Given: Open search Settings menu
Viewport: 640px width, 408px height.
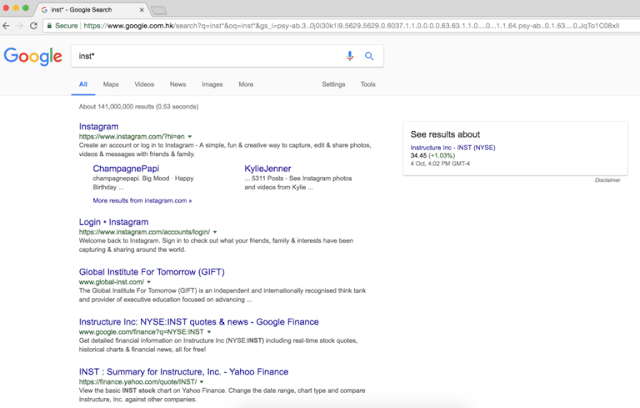Looking at the screenshot, I should pos(333,84).
